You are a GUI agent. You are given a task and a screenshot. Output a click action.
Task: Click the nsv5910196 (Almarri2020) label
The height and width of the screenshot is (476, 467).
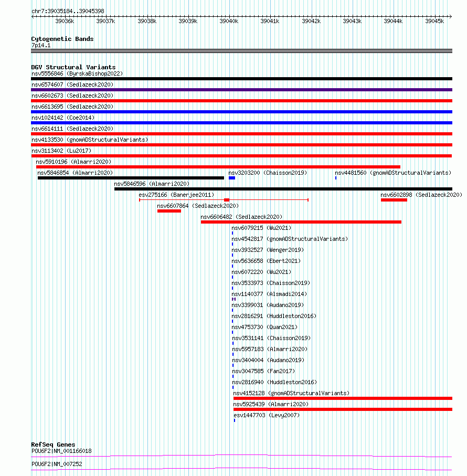point(73,162)
